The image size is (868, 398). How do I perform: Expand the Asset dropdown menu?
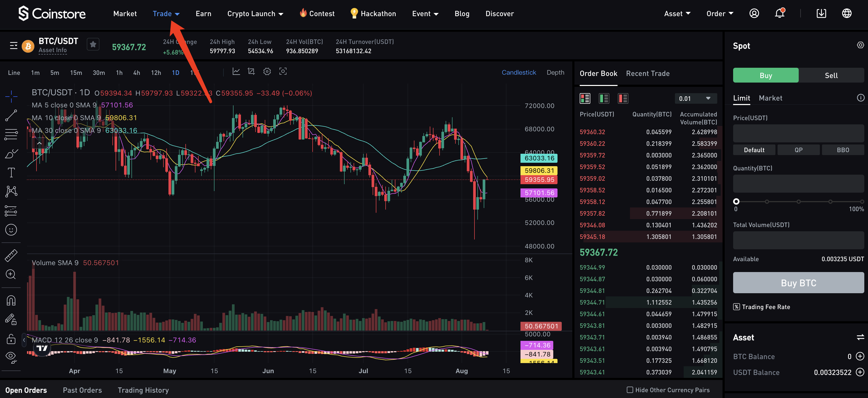coord(677,14)
